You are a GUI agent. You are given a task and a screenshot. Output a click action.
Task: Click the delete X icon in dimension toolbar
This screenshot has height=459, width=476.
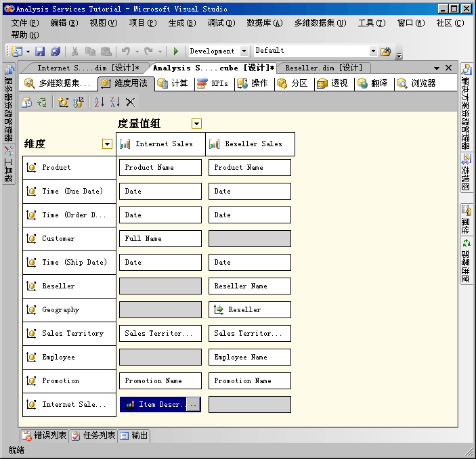click(x=130, y=102)
